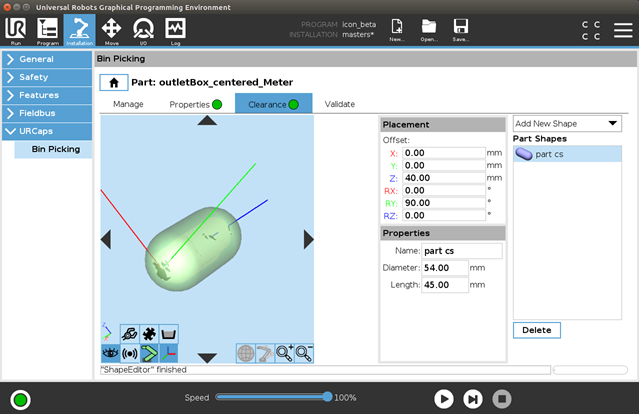Select the 'part cs' shape in list
639x414 pixels.
coord(567,154)
